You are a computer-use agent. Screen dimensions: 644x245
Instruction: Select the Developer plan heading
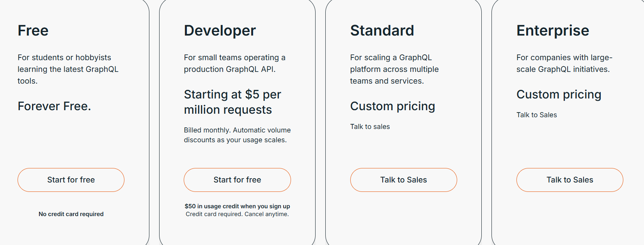click(220, 30)
